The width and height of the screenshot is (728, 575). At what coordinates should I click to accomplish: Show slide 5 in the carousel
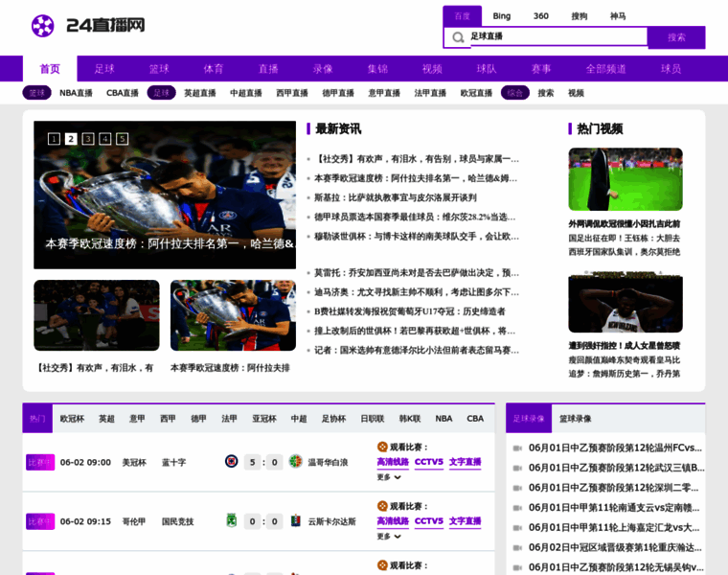click(122, 138)
